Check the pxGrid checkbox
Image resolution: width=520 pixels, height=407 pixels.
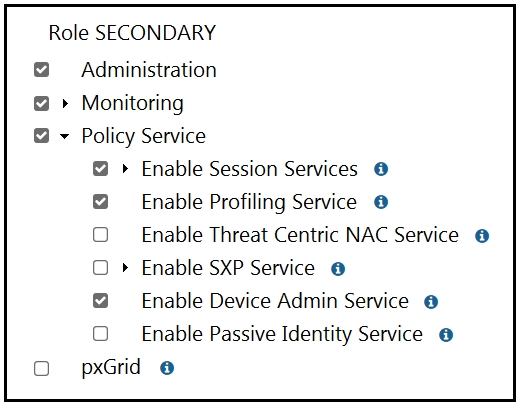[x=42, y=368]
